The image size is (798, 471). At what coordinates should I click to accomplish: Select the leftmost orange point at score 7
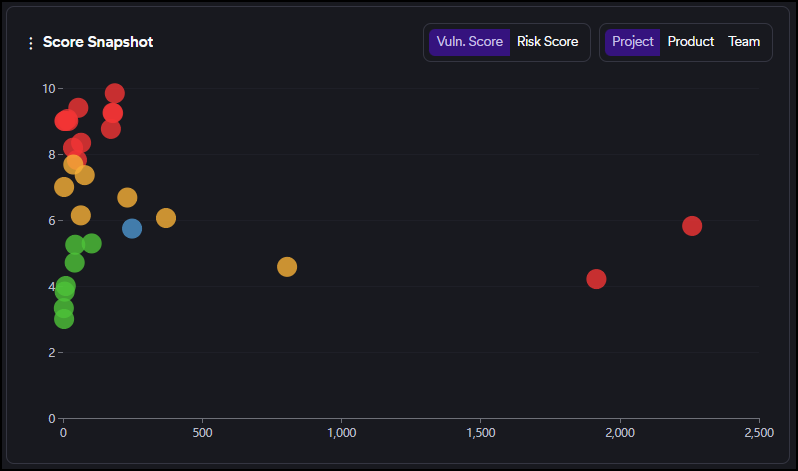tap(64, 187)
